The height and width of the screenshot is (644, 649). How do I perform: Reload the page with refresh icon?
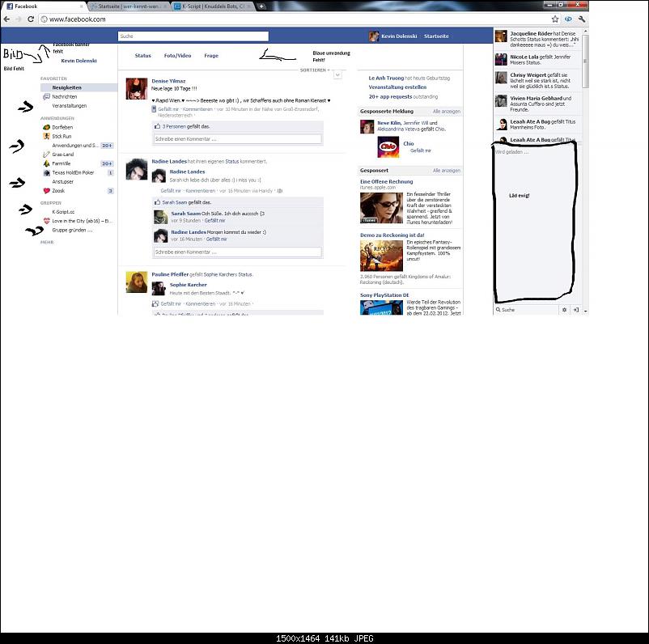(30, 19)
